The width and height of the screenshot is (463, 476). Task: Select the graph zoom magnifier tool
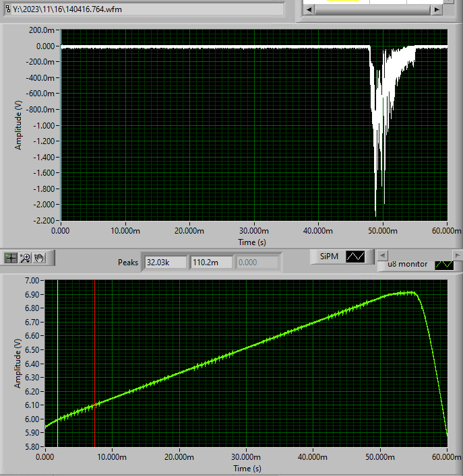tap(25, 258)
